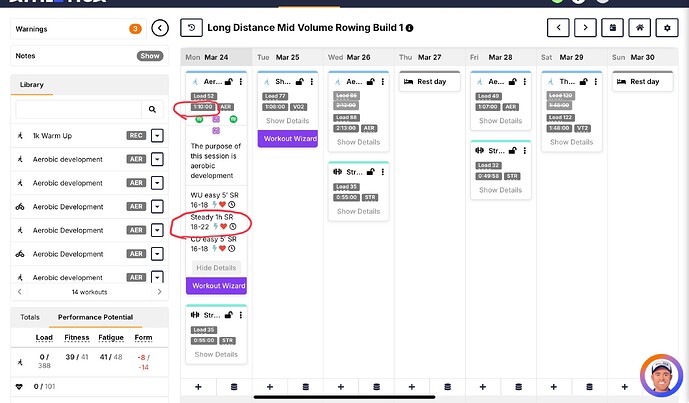Toggle Notes visibility with Show button
Screen dimensions: 689x403
click(150, 56)
